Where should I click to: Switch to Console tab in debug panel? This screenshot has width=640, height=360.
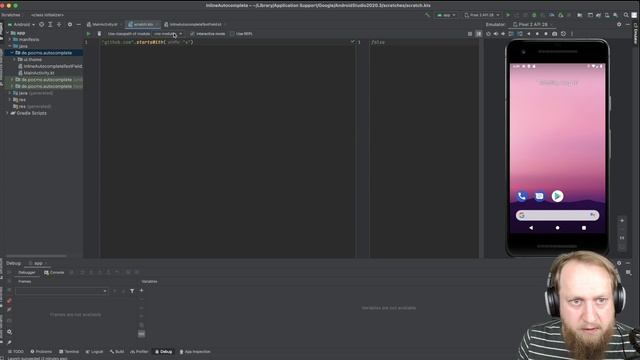(x=54, y=272)
